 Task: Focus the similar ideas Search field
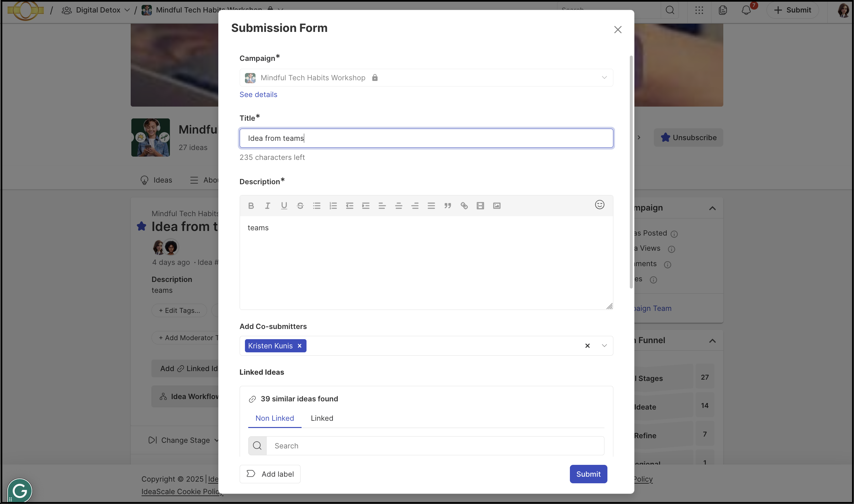(435, 445)
